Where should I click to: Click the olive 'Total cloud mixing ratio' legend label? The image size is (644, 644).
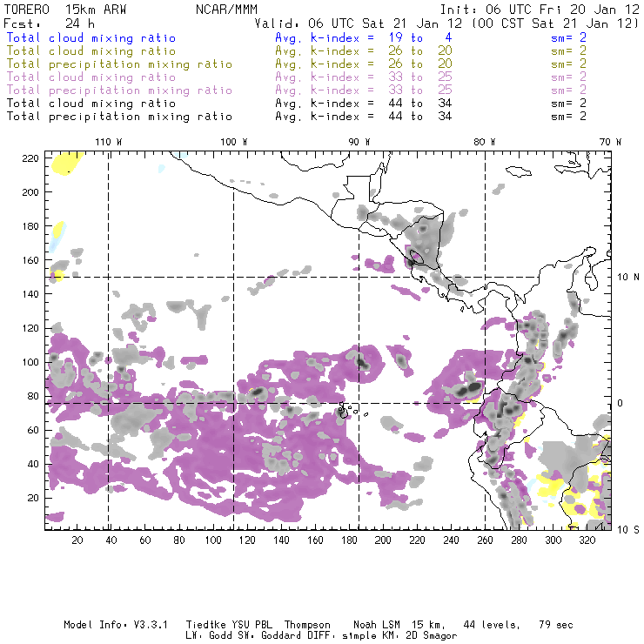[x=91, y=51]
